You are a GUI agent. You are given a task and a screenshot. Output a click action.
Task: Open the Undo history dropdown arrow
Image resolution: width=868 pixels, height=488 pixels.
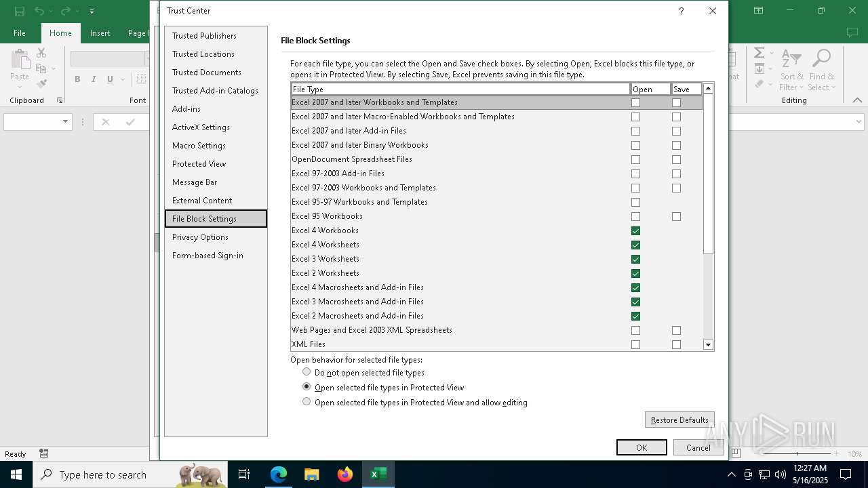pos(51,11)
